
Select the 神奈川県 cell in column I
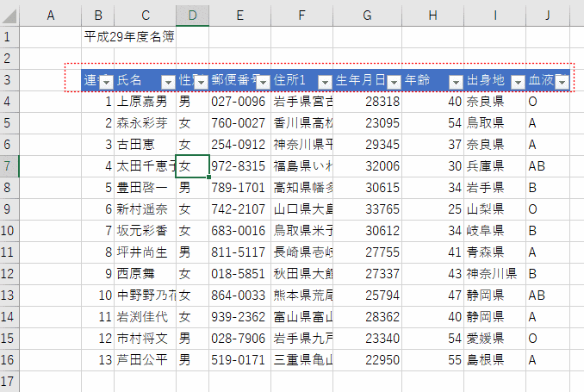494,274
